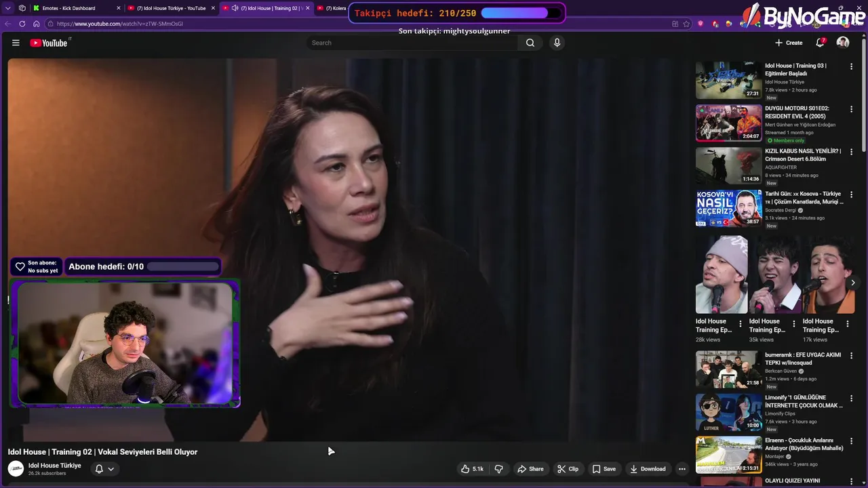Image resolution: width=868 pixels, height=488 pixels.
Task: Open Elraenn Çocukluk Anılarını video thumbnail
Action: coord(728,454)
